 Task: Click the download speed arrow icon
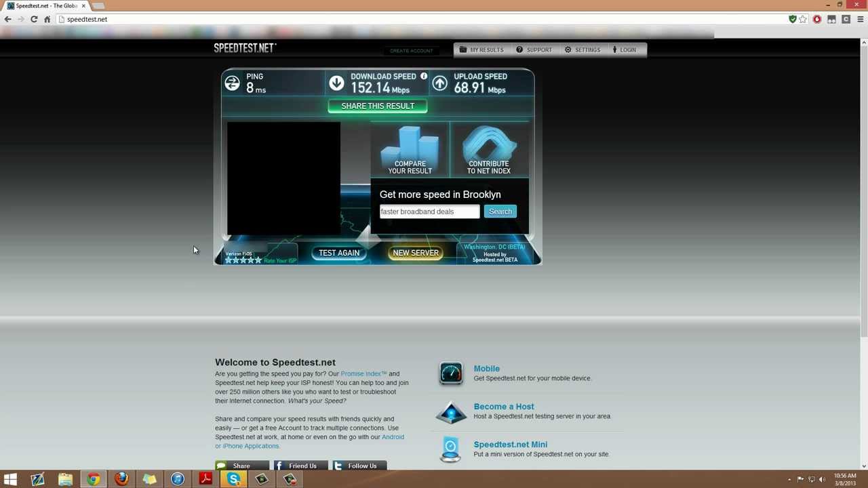coord(336,83)
